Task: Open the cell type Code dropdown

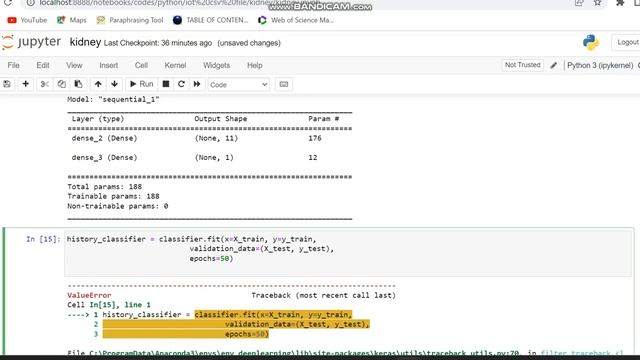Action: click(238, 84)
